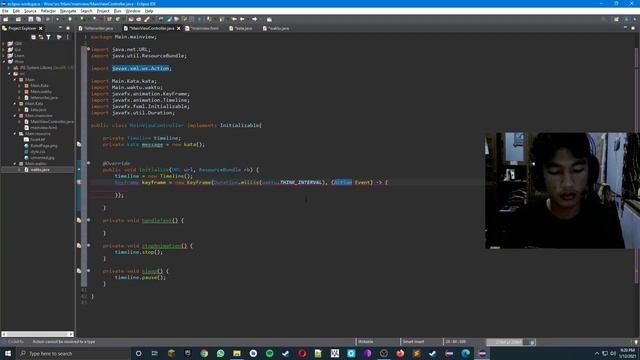Collapse the Main.mainview package
This screenshot has width=640, height=360.
click(15, 116)
